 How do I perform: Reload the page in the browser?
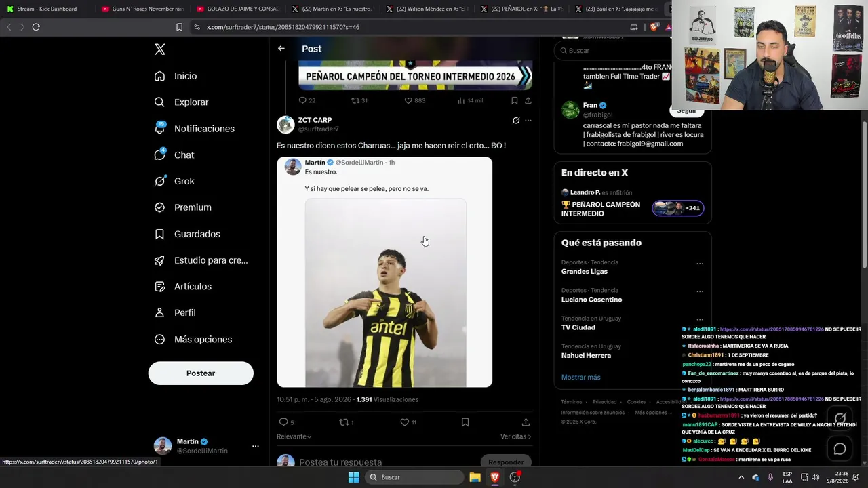[x=36, y=27]
